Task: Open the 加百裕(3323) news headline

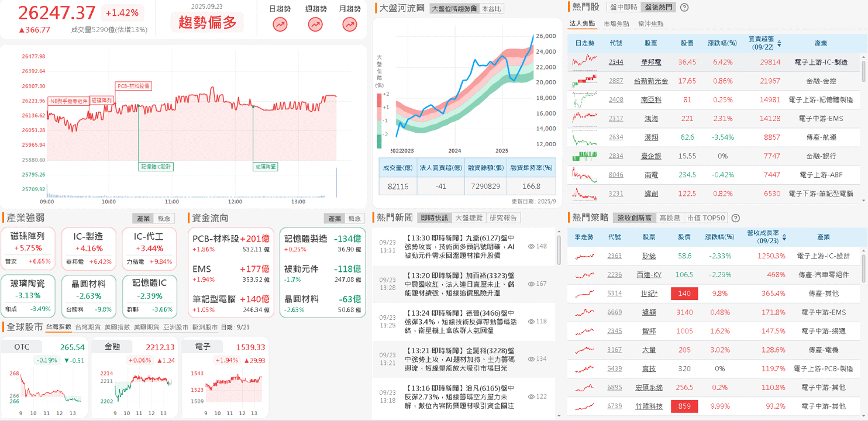Action: pos(460,284)
